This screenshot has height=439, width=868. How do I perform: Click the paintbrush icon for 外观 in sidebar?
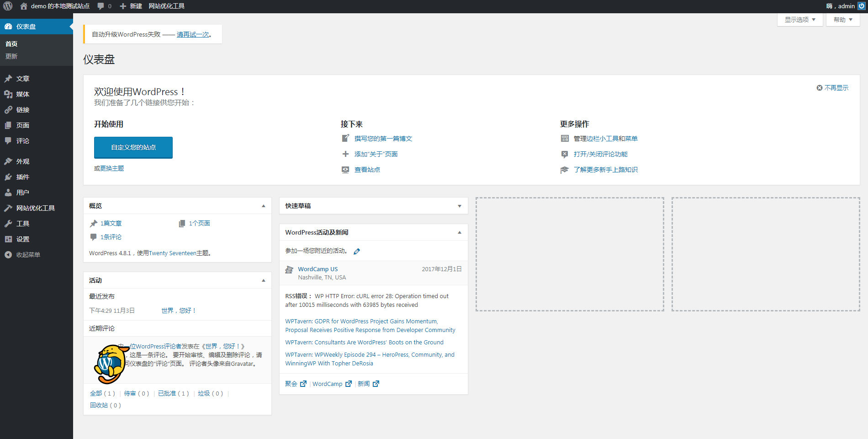[x=8, y=161]
